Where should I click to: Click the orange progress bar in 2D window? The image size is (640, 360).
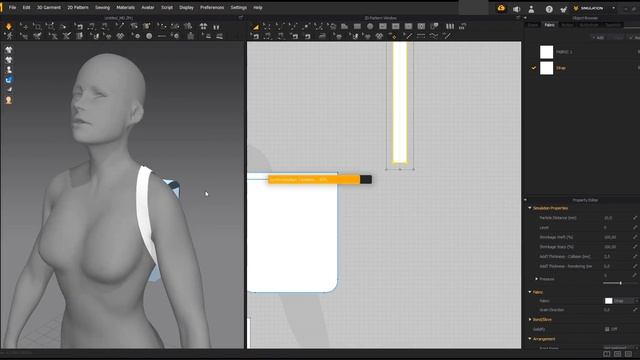(x=320, y=180)
